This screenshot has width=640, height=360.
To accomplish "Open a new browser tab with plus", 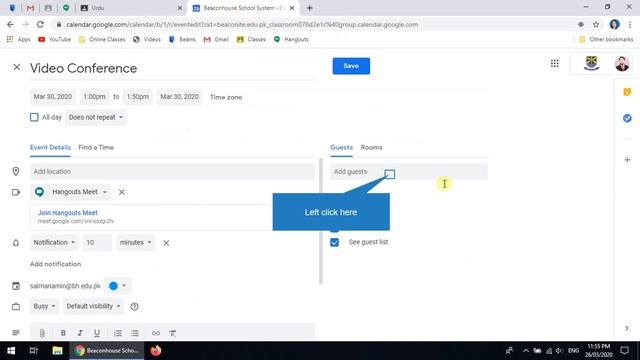I will (x=309, y=8).
